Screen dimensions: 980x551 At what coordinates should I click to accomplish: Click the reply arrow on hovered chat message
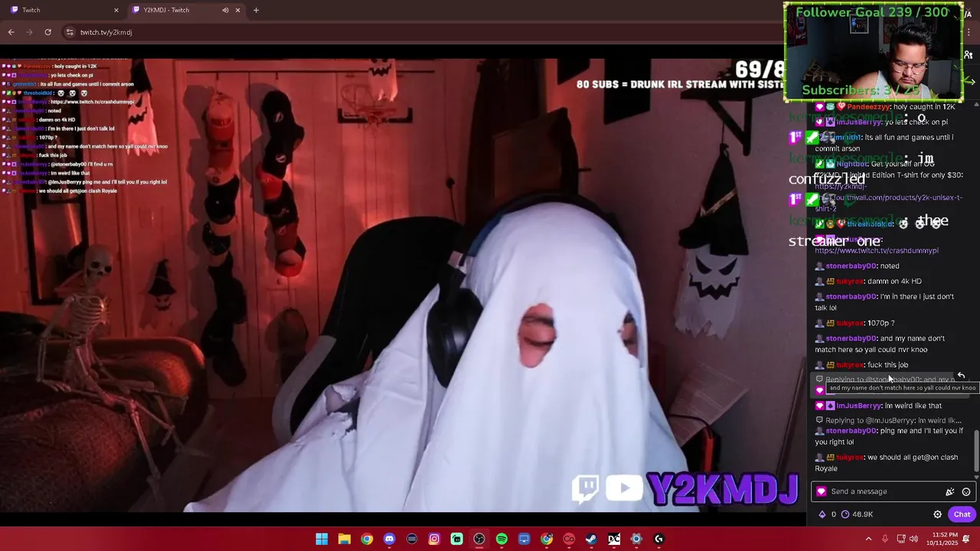(x=961, y=376)
